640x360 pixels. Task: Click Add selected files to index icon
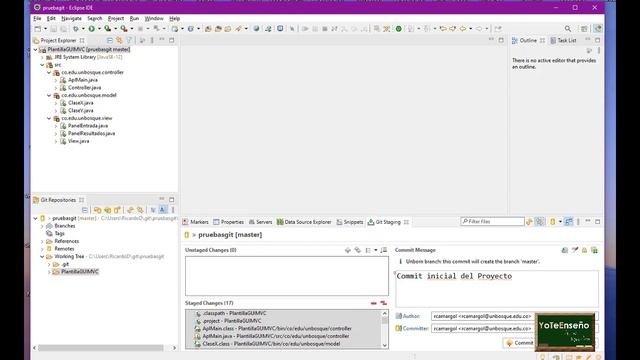tap(348, 250)
